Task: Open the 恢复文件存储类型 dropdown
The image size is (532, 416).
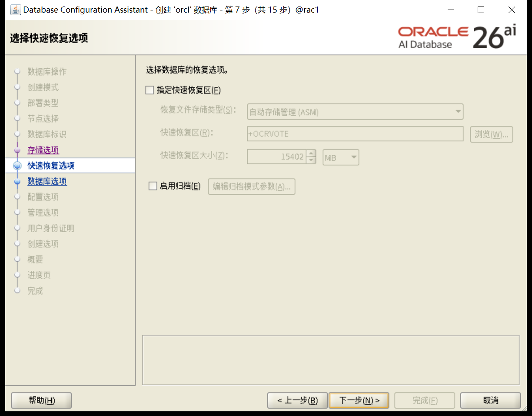Action: (x=355, y=112)
